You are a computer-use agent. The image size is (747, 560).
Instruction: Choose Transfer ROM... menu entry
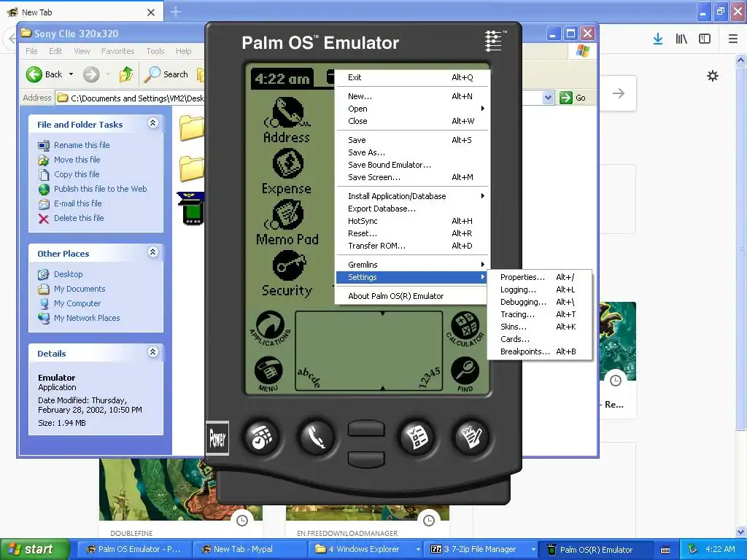(x=413, y=246)
